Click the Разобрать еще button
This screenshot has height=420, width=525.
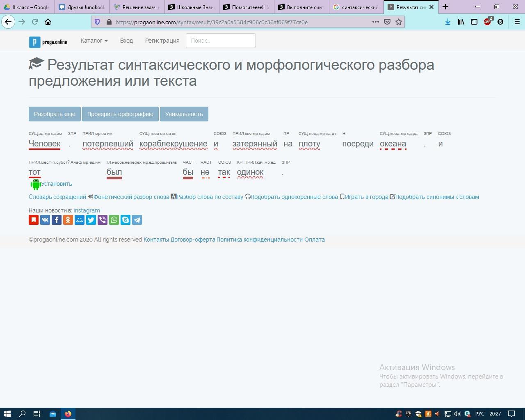[x=55, y=114]
